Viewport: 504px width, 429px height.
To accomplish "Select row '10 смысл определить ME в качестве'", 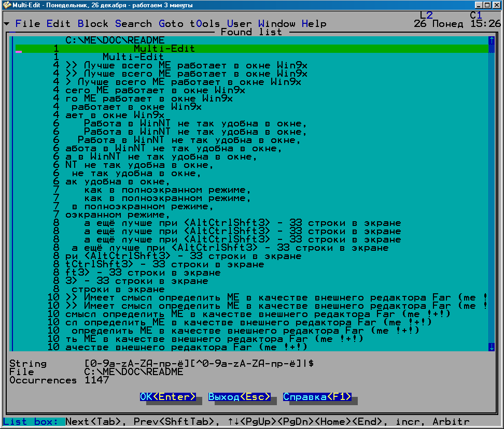I will pyautogui.click(x=251, y=314).
